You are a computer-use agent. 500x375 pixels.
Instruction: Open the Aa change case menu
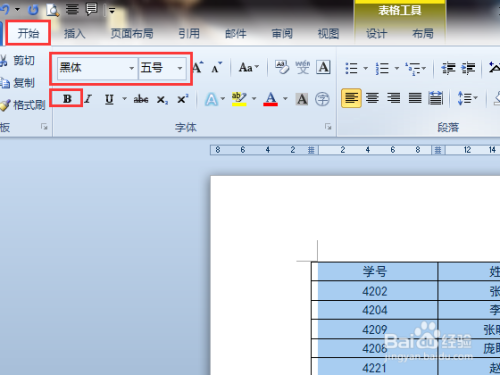tap(249, 68)
